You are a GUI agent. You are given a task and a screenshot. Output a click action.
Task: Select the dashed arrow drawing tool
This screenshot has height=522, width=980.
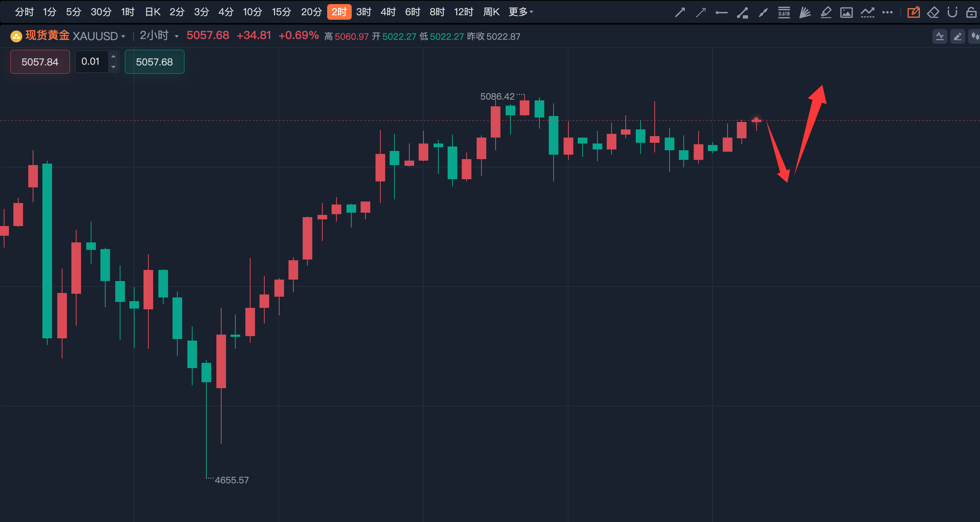(701, 13)
